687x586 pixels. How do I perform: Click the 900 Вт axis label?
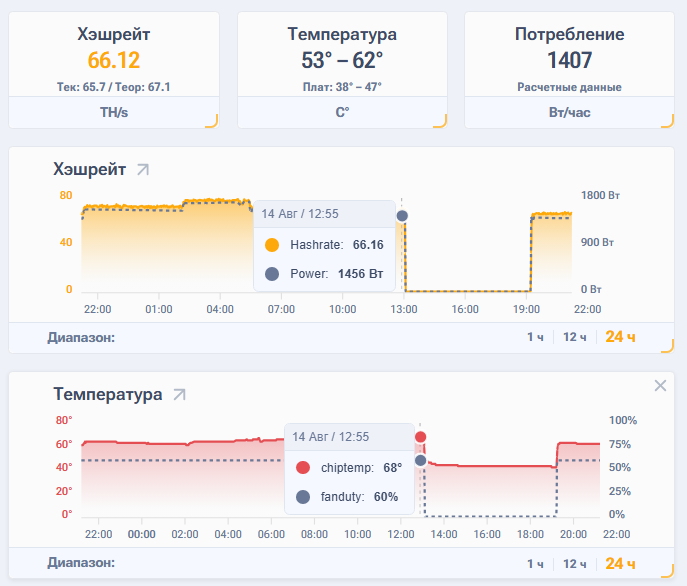click(x=597, y=242)
